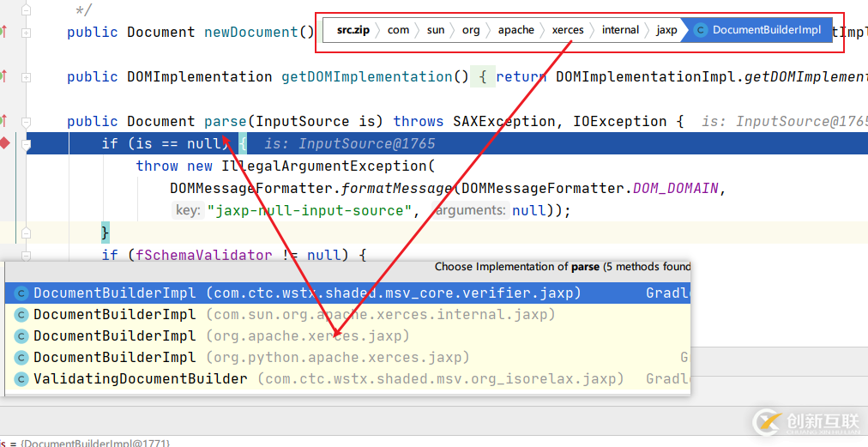Collapse the fSchemaValidator if block
Image resolution: width=868 pixels, height=447 pixels.
[x=27, y=255]
